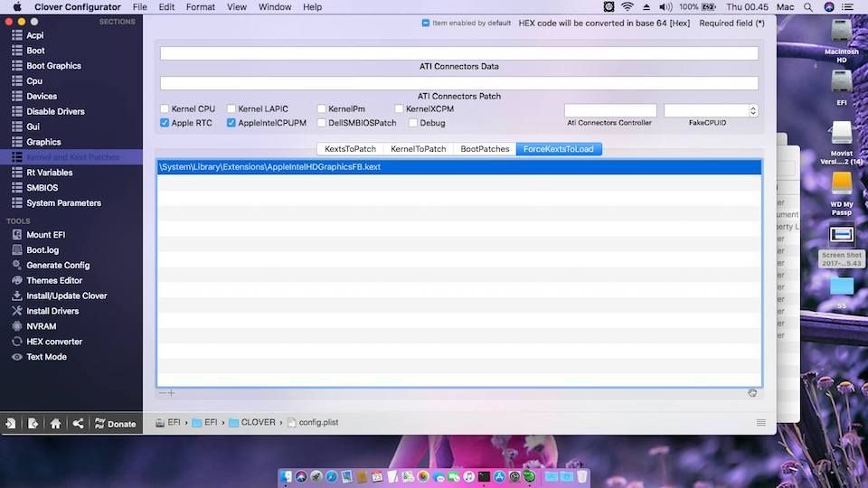Click the Donate button
The height and width of the screenshot is (488, 868).
[x=115, y=423]
